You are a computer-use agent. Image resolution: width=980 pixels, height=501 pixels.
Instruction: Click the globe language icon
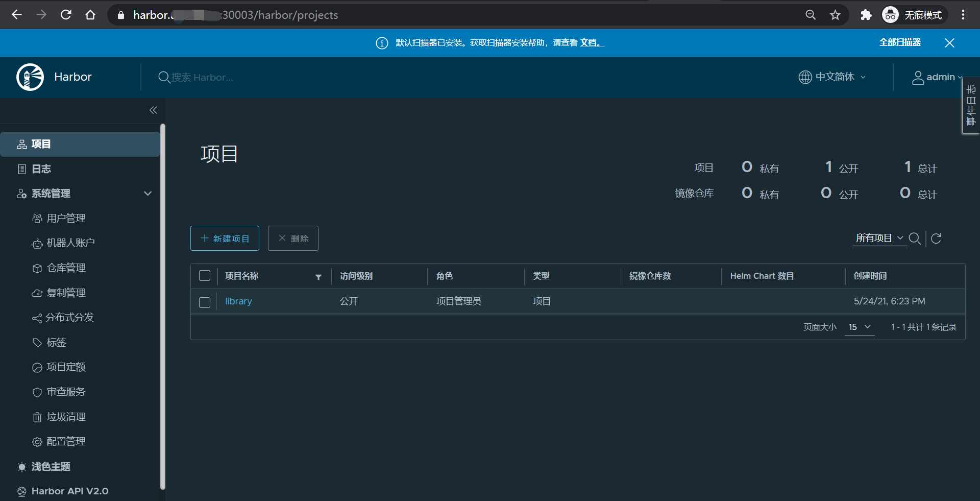point(805,77)
